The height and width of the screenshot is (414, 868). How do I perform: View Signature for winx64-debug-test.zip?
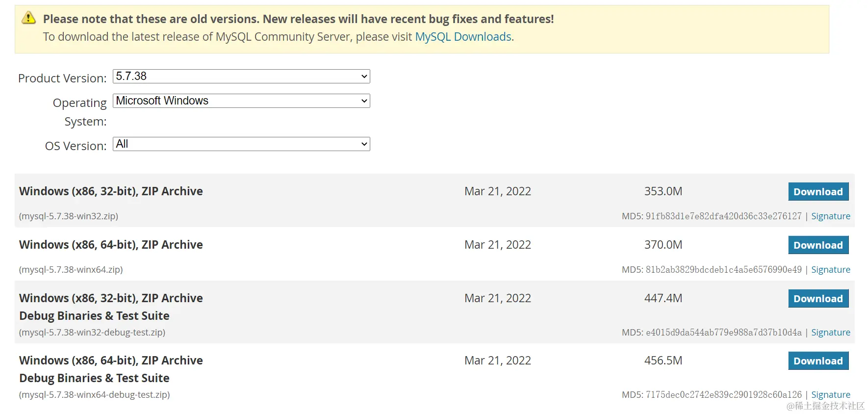(x=830, y=395)
